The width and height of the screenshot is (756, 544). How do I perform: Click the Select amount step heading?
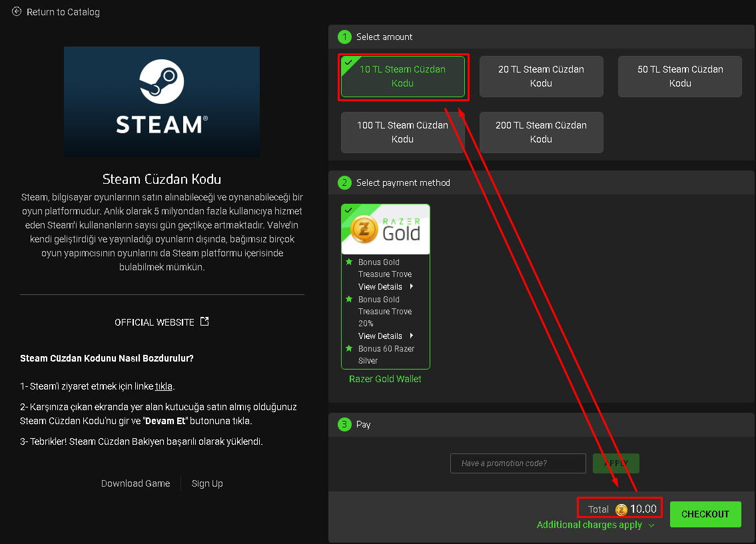pos(384,37)
